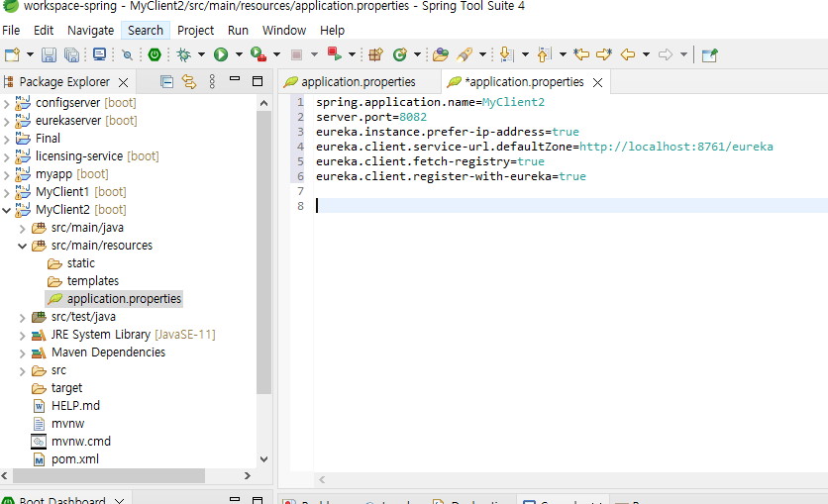Screen dimensions: 828x504
Task: Open the Navigate menu
Action: [x=91, y=30]
